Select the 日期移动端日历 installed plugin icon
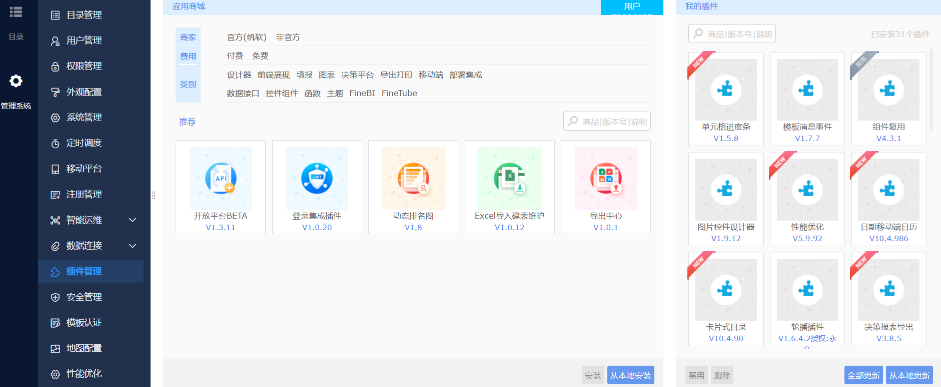Viewport: 941px width, 387px height. (889, 190)
